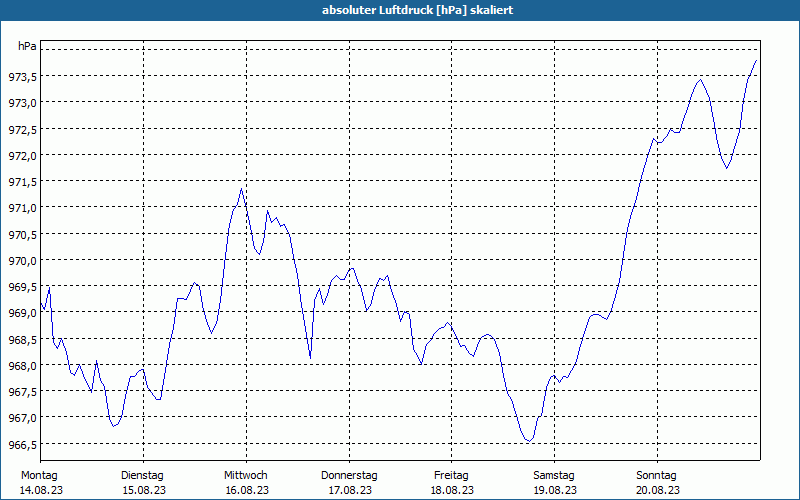Click the 972,5 axis value

[22, 130]
